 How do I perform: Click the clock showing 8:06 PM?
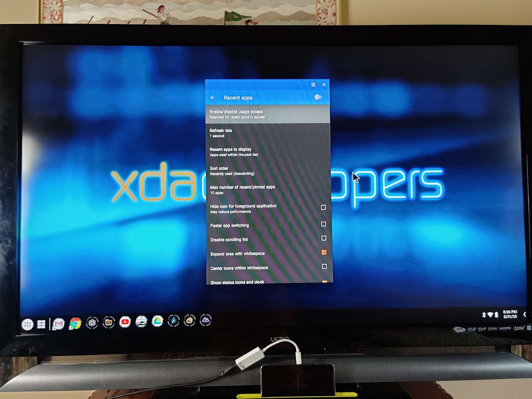pos(510,312)
